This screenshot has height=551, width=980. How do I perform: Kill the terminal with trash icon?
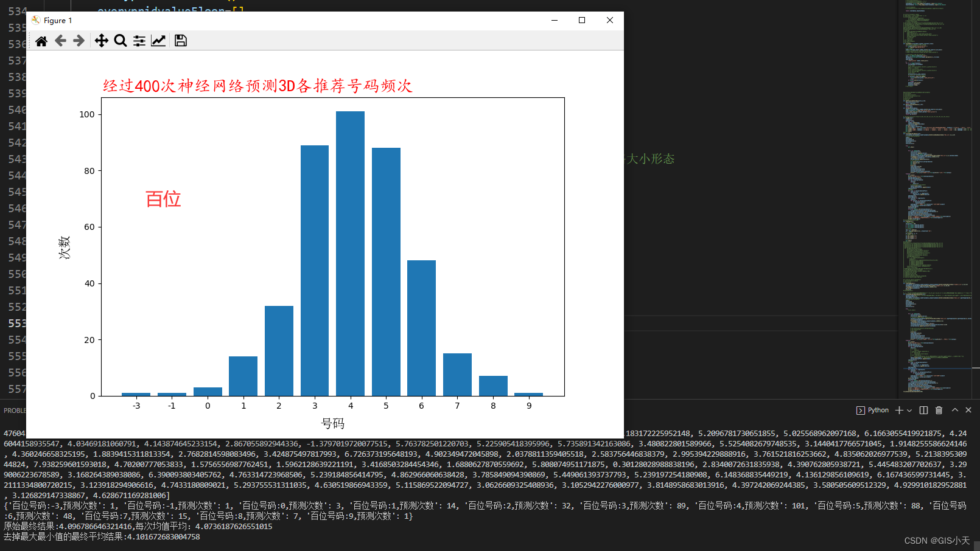pyautogui.click(x=939, y=411)
